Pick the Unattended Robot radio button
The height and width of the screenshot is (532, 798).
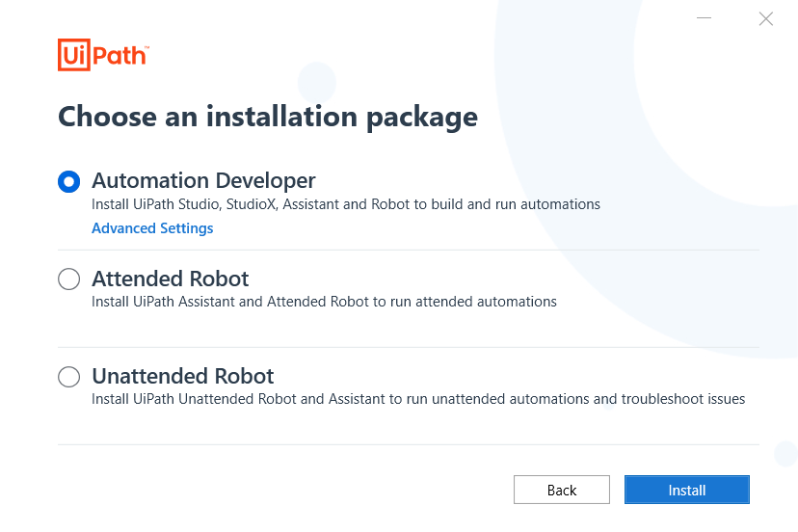click(69, 377)
